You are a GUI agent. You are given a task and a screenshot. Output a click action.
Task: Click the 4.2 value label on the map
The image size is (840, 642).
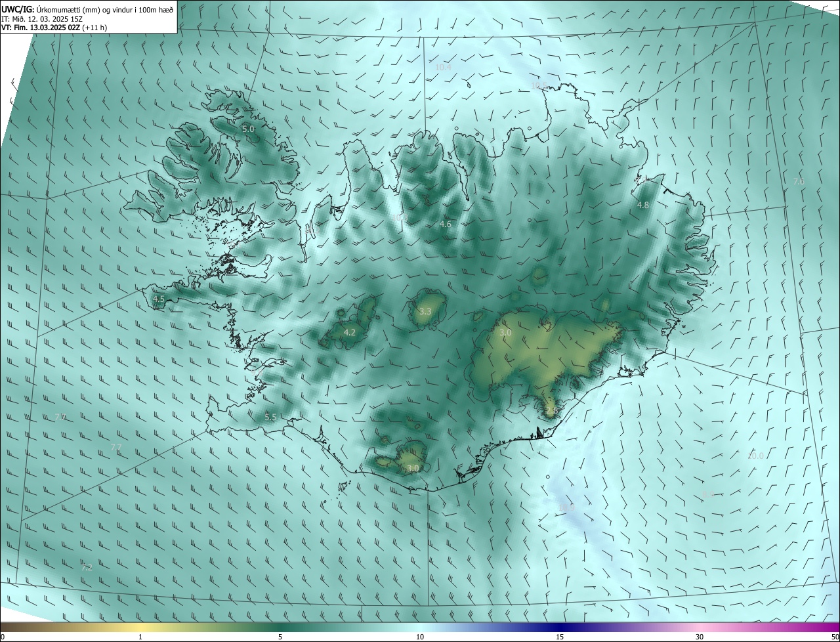[x=350, y=333]
